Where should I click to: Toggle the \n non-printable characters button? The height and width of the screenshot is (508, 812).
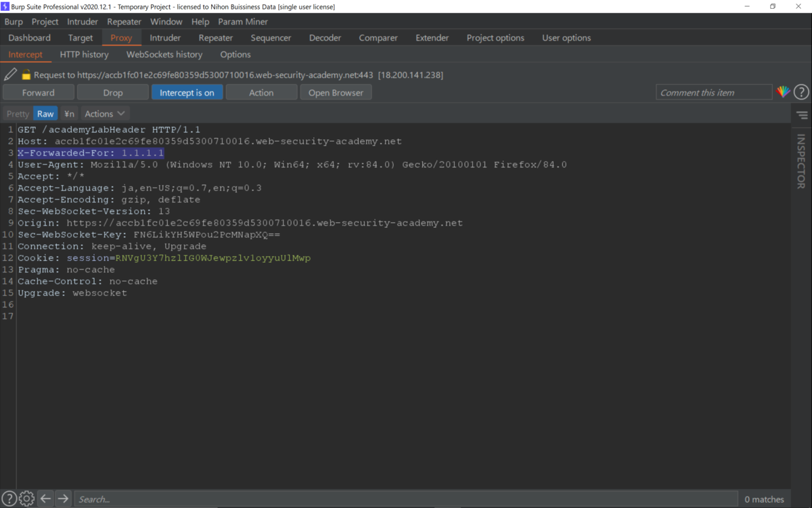coord(69,114)
